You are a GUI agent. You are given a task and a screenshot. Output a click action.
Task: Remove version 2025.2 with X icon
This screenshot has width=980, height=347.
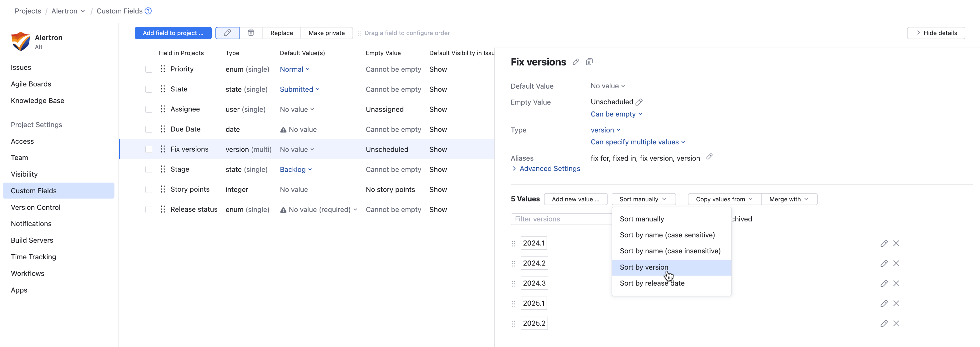click(896, 324)
